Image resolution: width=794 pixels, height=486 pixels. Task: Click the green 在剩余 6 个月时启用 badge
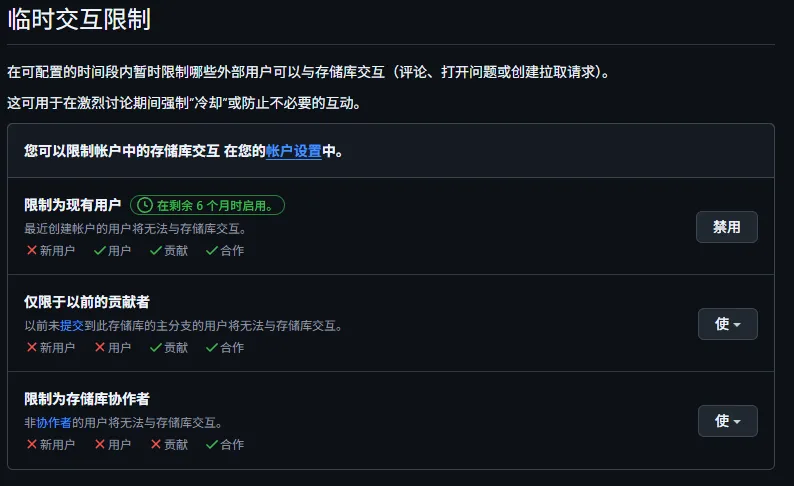click(x=208, y=205)
